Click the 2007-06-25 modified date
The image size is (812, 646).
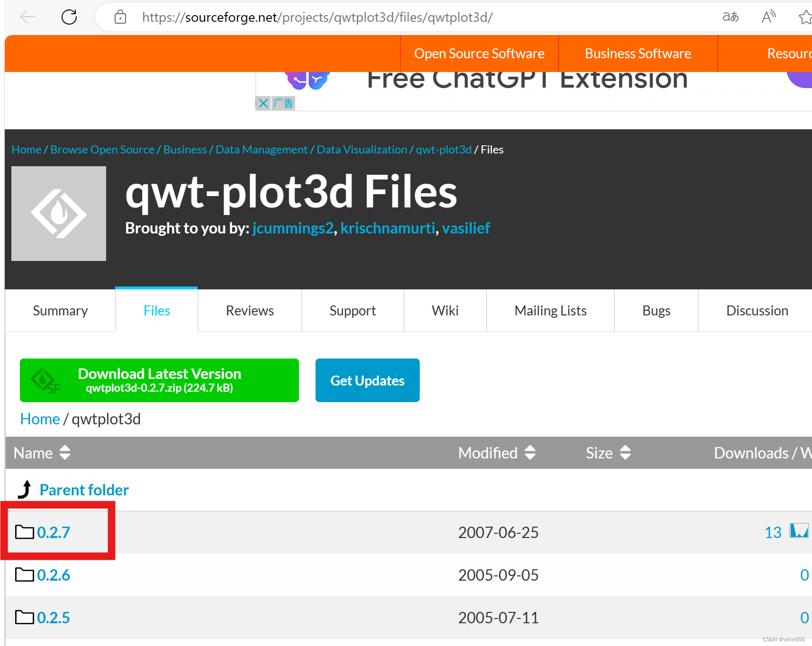(498, 532)
